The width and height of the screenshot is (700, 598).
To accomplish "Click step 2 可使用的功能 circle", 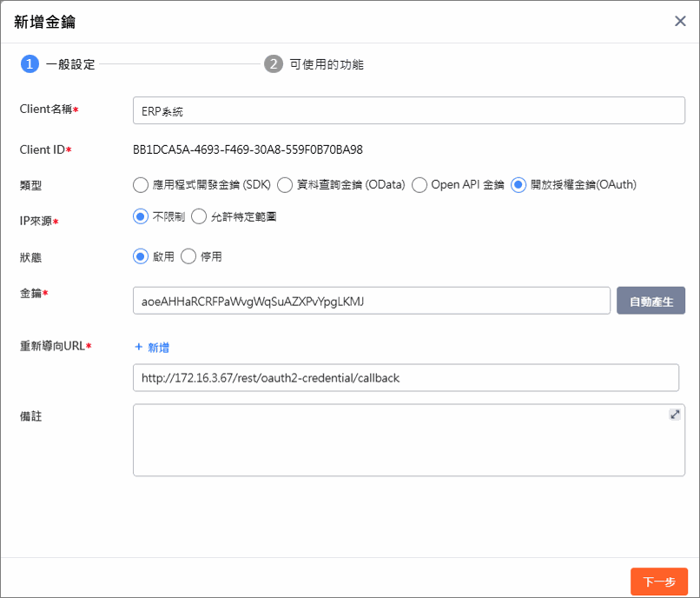I will [274, 64].
